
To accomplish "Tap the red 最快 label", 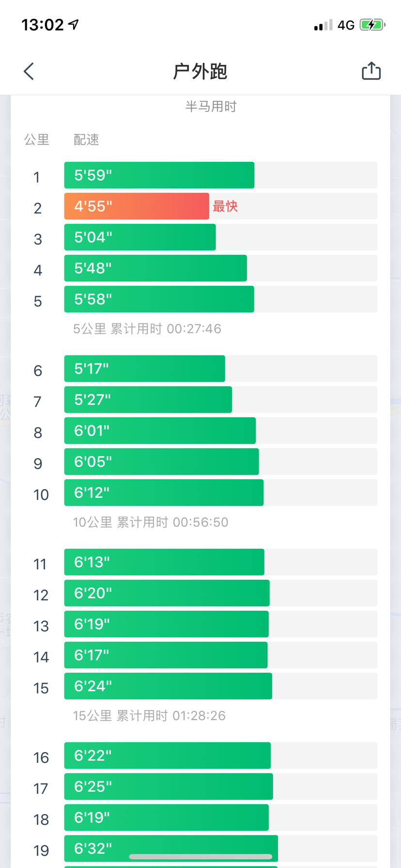I will coord(225,206).
